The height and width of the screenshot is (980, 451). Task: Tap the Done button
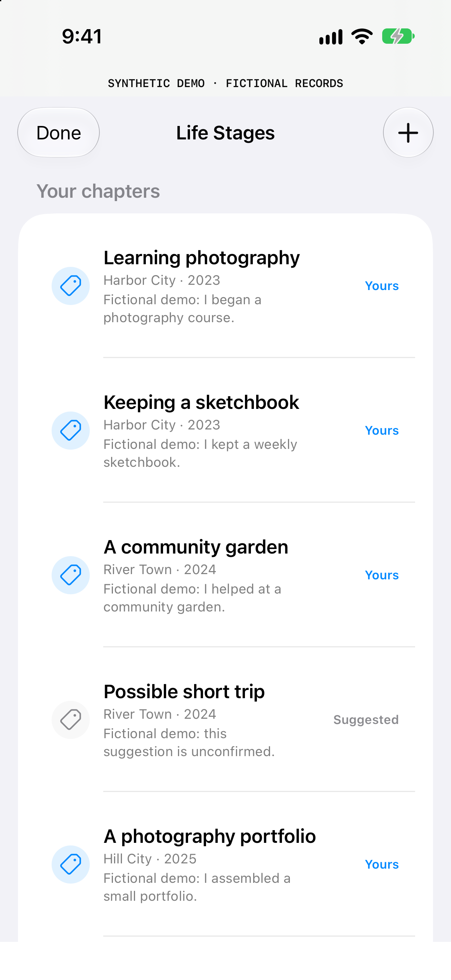[x=59, y=133]
